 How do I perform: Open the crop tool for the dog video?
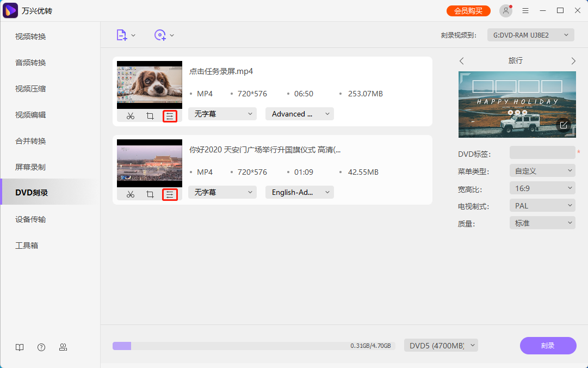(x=150, y=115)
